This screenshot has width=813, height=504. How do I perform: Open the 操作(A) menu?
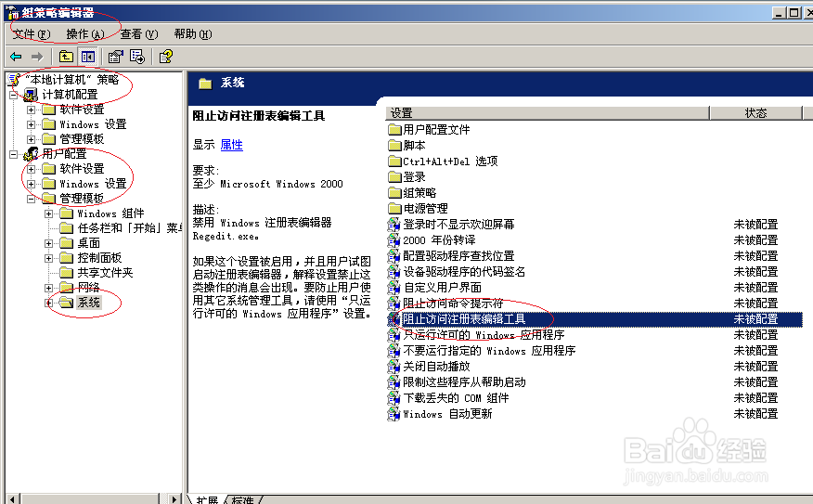(85, 34)
